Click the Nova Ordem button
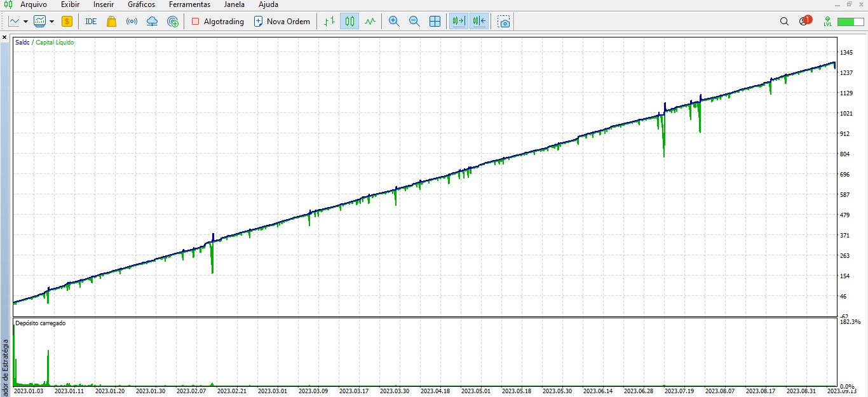The width and height of the screenshot is (868, 397). click(282, 21)
